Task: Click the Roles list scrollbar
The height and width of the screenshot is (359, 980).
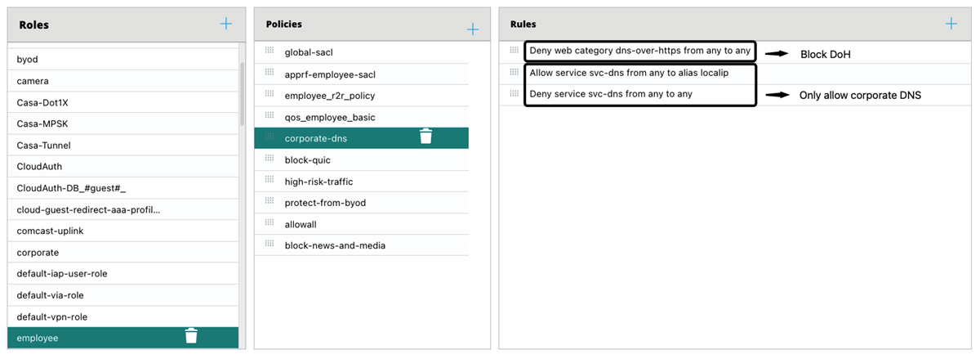Action: coord(242,94)
